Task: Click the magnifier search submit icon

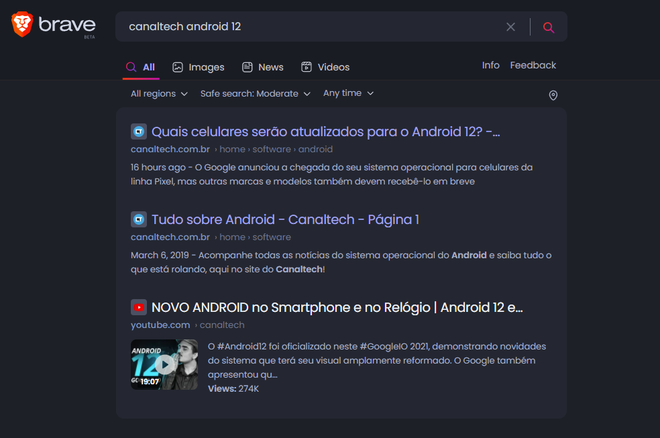Action: [548, 27]
